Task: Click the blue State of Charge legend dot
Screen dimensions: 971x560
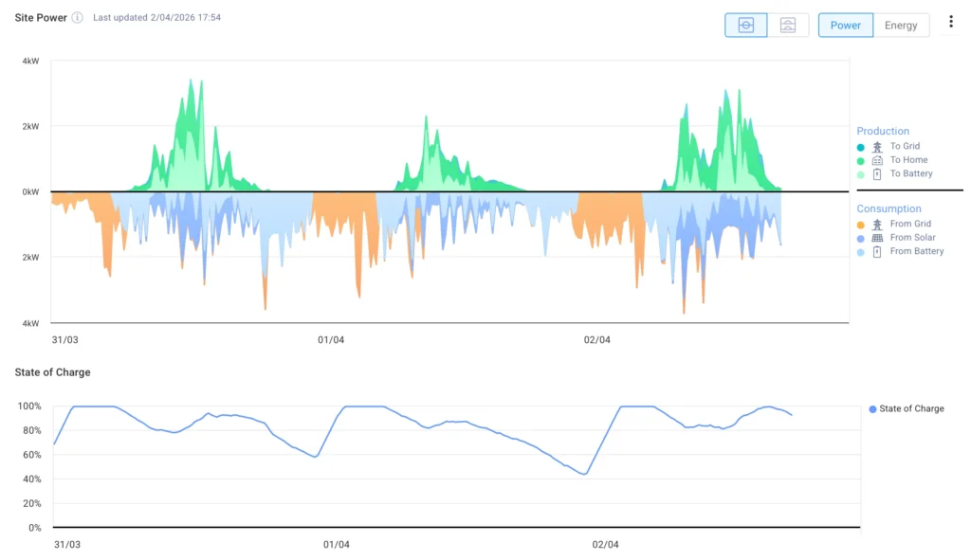Action: coord(872,409)
